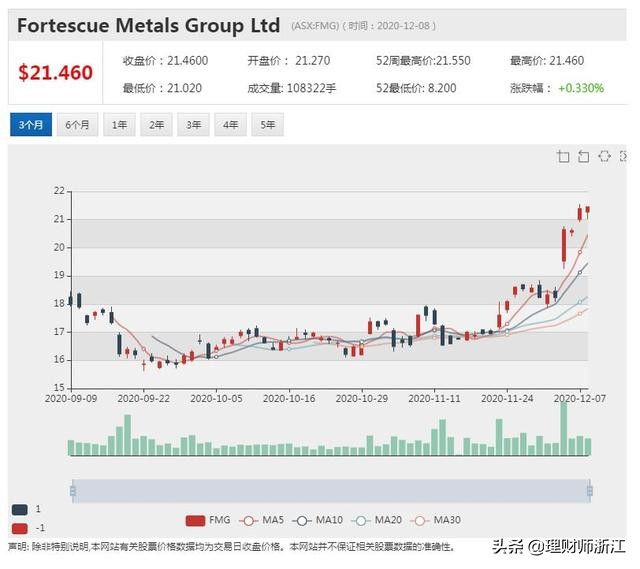Click the partially visible rightmost toolbox icon
This screenshot has height=569, width=640.
(623, 156)
